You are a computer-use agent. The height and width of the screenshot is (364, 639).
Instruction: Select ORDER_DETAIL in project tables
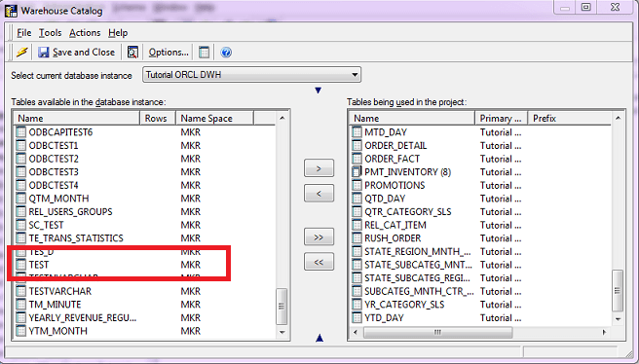pyautogui.click(x=395, y=145)
